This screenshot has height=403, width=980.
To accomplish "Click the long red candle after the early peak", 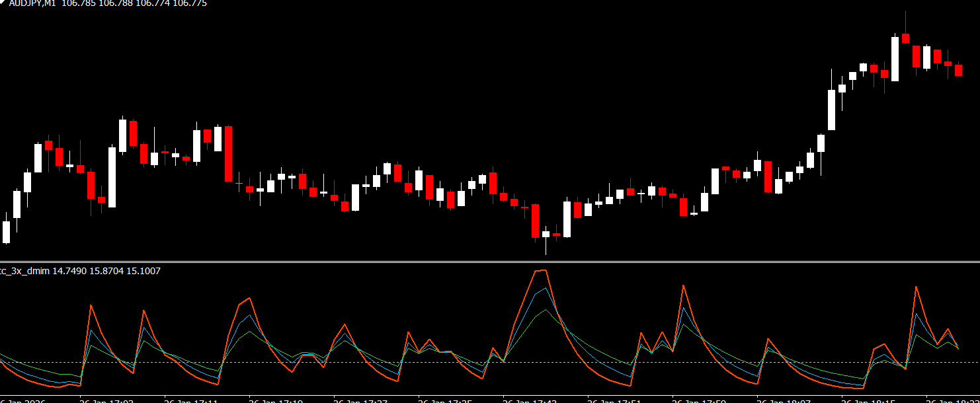I will click(x=228, y=153).
